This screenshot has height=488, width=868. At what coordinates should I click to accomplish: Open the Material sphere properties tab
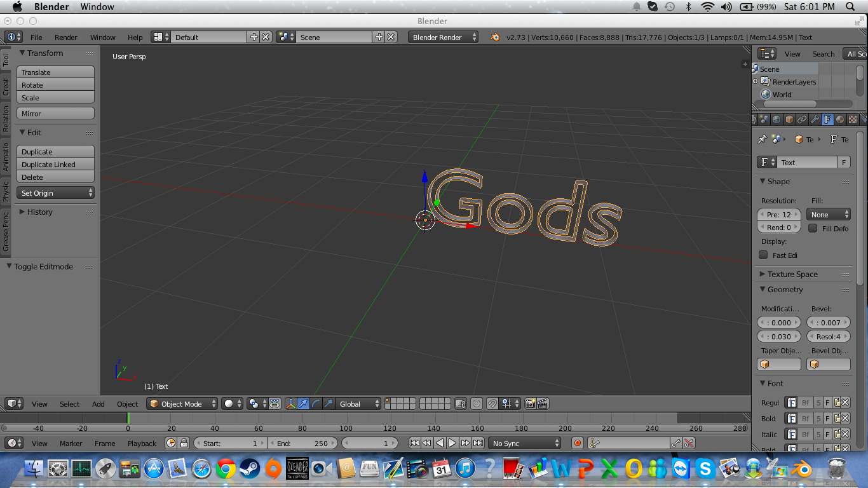(x=840, y=119)
